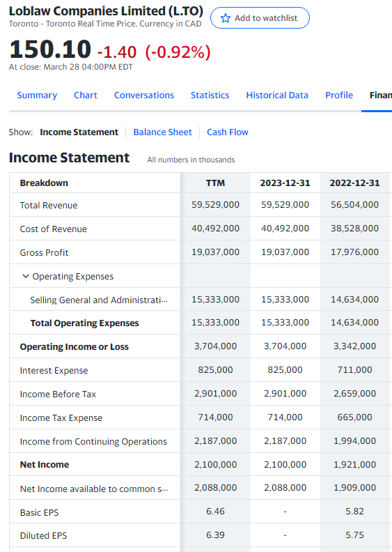Click the TTM column header
Image resolution: width=392 pixels, height=552 pixels.
(x=215, y=183)
